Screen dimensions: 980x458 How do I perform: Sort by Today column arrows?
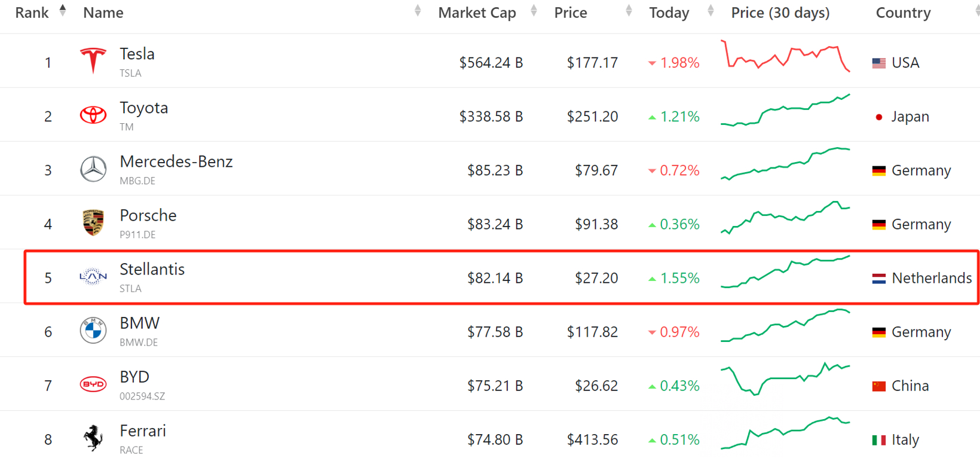(x=710, y=10)
